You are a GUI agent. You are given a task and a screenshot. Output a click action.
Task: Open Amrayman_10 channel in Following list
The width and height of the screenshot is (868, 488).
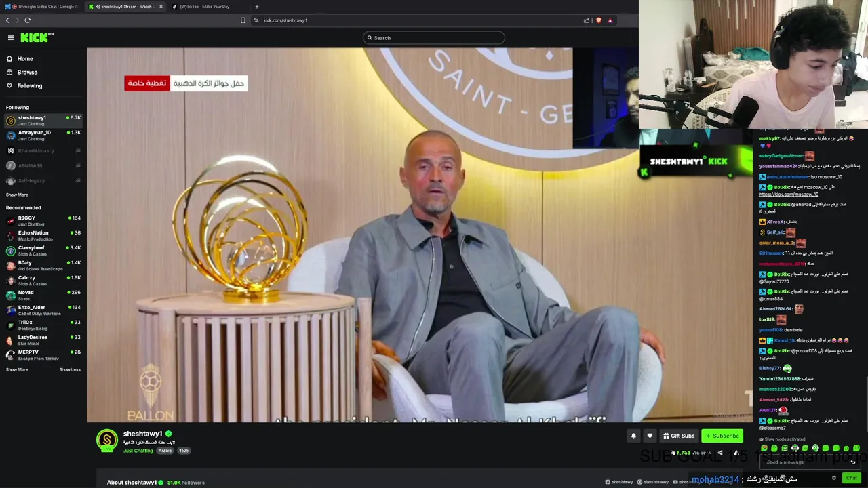(x=43, y=136)
